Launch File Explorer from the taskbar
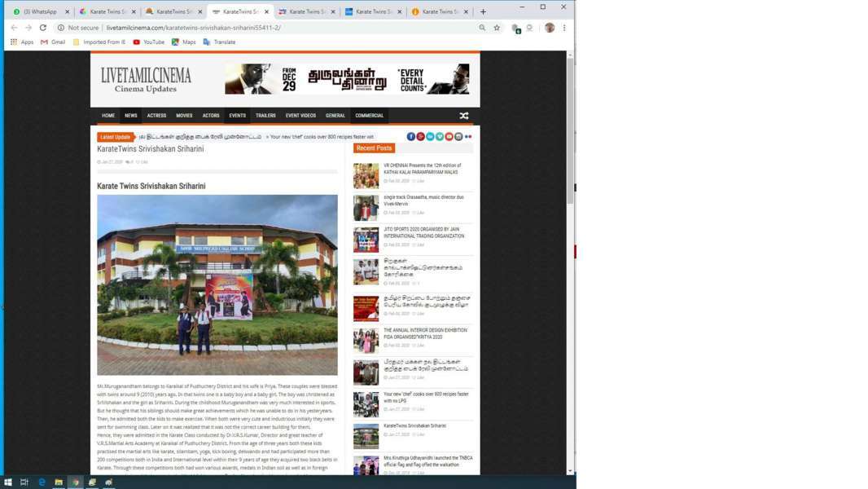868x489 pixels. (59, 482)
